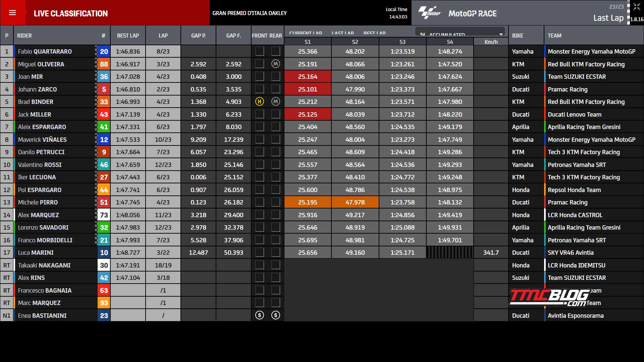Screen dimensions: 644x362
Task: Select rider Danilo PETRUCCI
Action: [x=41, y=152]
